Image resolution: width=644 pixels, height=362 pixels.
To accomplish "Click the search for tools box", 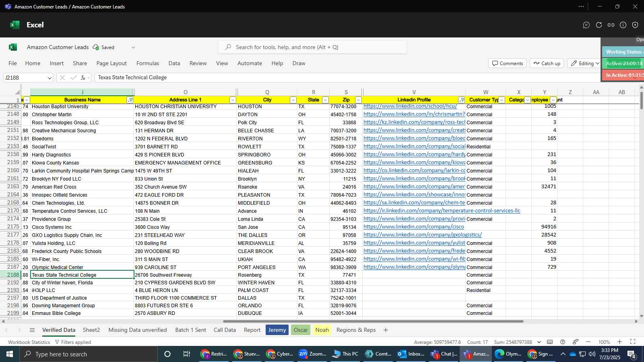I will [x=312, y=47].
